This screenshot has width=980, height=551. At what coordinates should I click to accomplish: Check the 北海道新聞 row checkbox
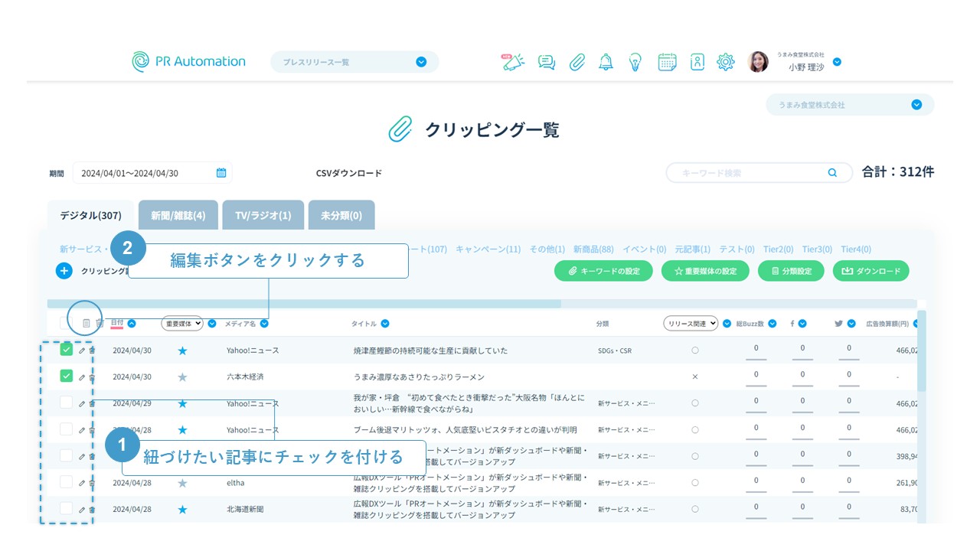(67, 509)
